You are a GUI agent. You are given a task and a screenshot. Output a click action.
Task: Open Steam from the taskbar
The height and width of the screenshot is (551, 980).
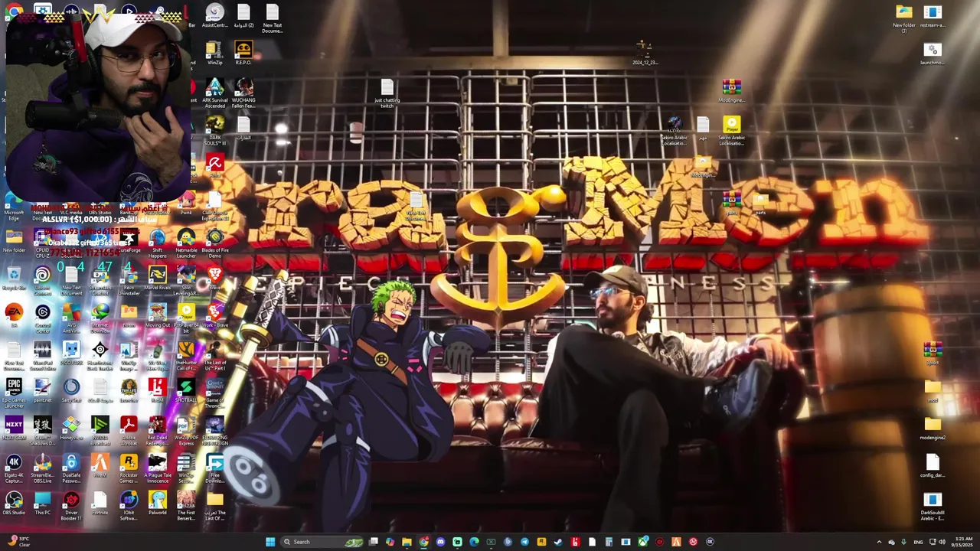(558, 542)
